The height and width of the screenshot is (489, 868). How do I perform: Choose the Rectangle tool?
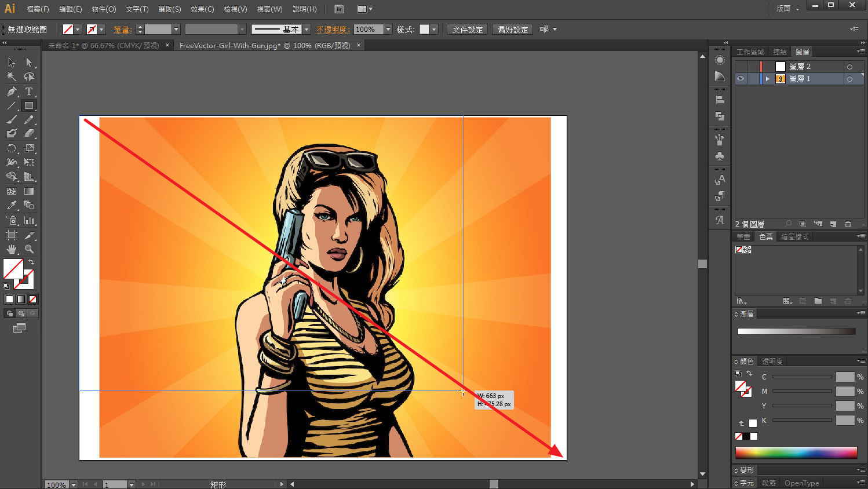point(29,105)
